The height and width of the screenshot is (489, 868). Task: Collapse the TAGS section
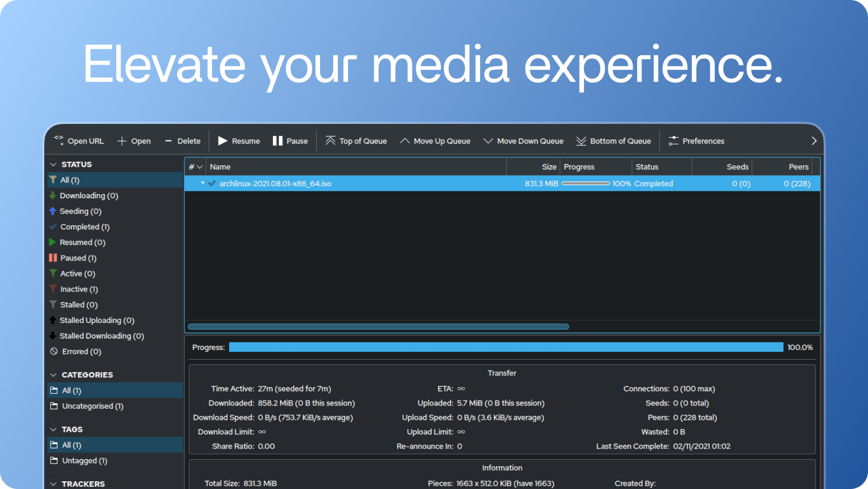pyautogui.click(x=54, y=429)
